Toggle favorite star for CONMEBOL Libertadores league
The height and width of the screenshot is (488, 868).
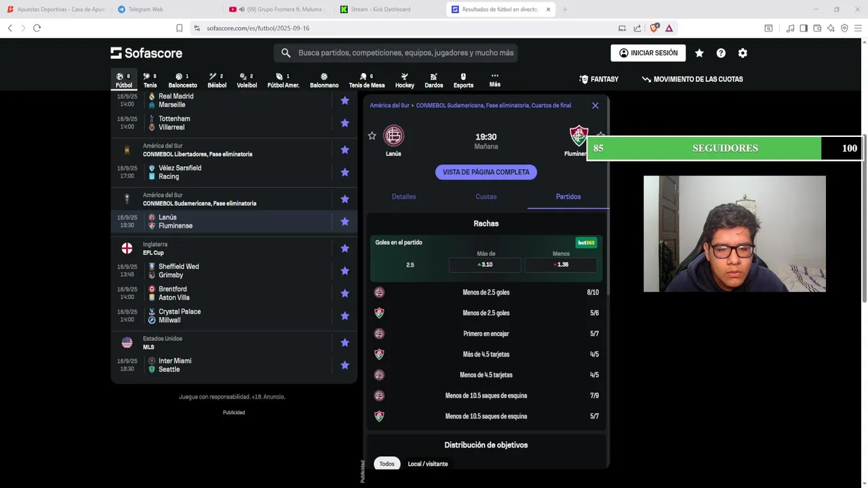coord(344,150)
